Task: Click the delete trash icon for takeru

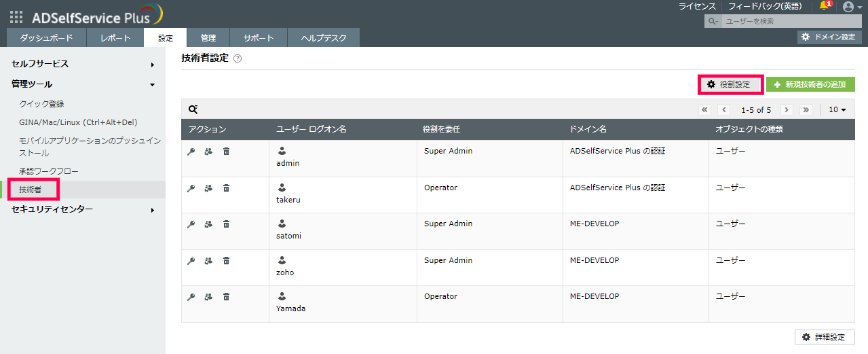Action: (226, 188)
